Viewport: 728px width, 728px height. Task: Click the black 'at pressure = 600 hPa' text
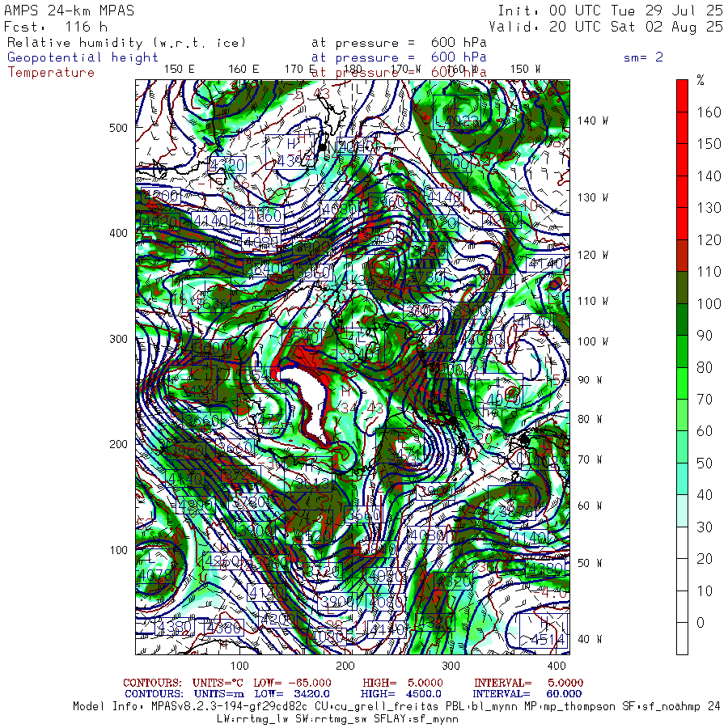[x=399, y=43]
